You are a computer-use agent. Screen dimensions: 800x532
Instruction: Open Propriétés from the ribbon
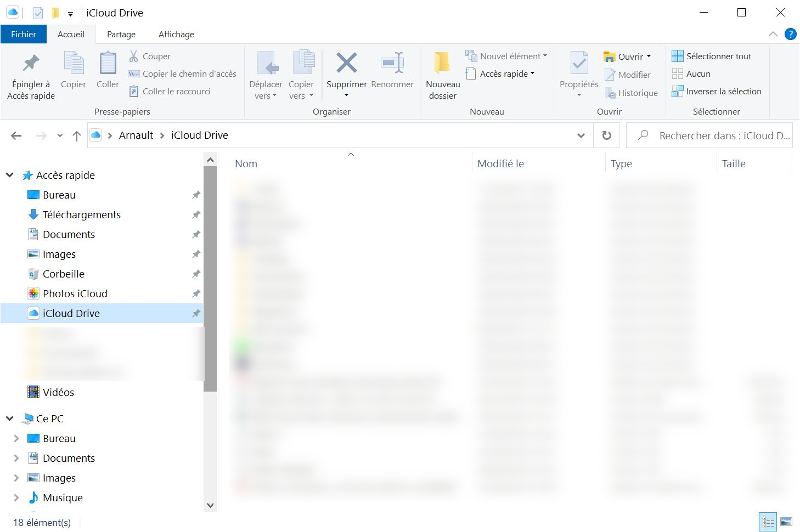click(x=577, y=70)
